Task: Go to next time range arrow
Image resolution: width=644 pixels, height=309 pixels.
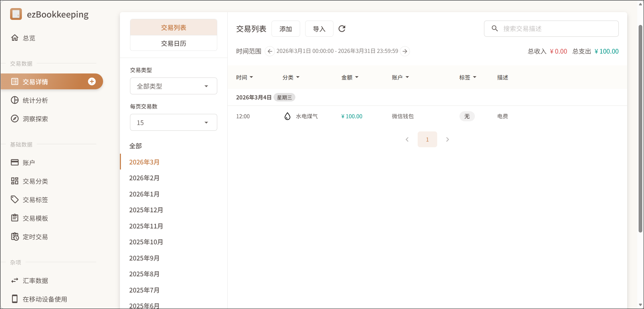Action: (405, 51)
